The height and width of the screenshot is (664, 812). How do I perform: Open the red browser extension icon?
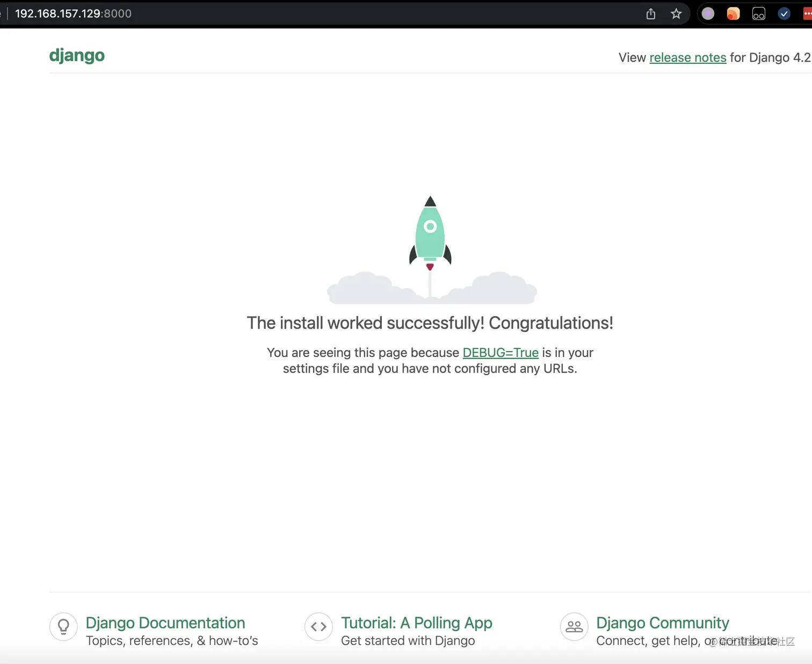[x=807, y=14]
